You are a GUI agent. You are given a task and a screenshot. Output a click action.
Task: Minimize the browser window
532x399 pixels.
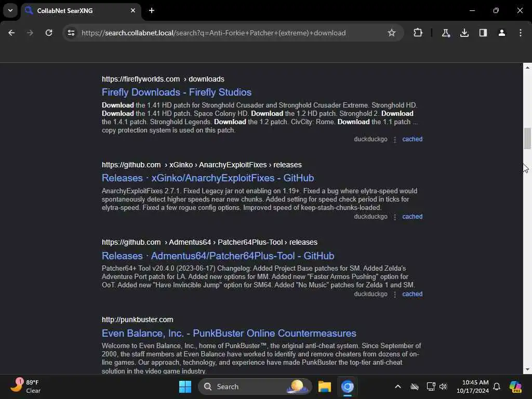472,10
